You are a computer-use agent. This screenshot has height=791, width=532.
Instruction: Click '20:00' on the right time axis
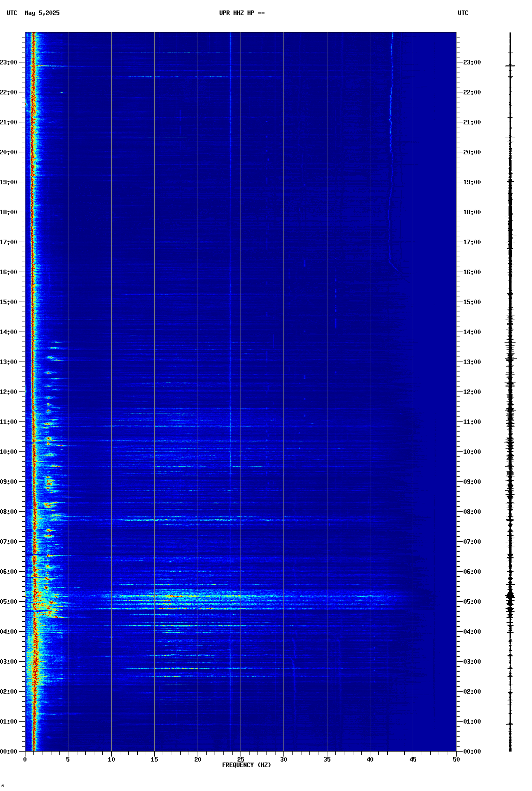point(472,152)
